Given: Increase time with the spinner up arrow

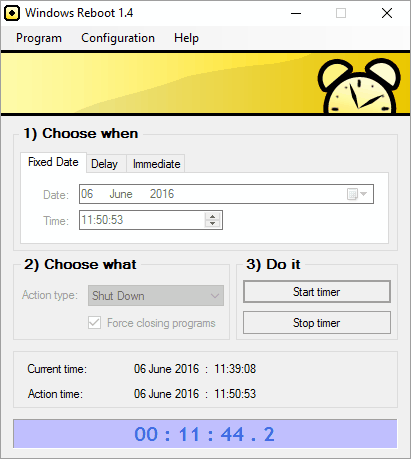Looking at the screenshot, I should click(x=212, y=216).
